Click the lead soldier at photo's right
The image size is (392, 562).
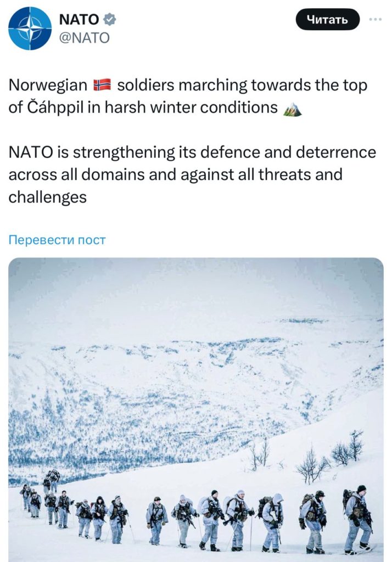click(357, 519)
